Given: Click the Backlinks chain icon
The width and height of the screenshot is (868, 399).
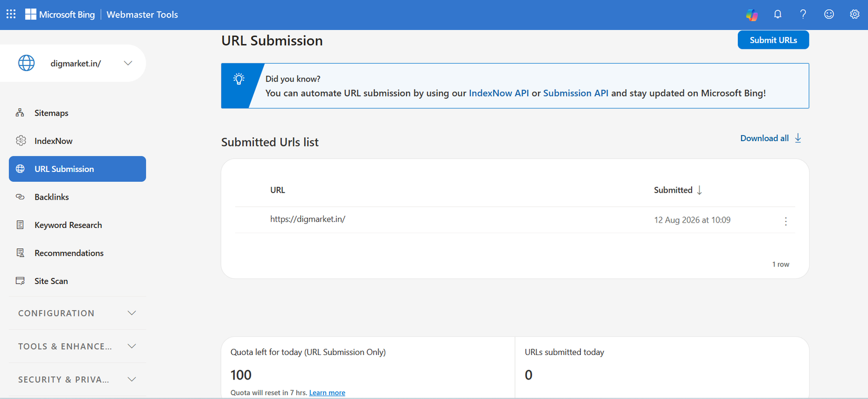Looking at the screenshot, I should (20, 197).
